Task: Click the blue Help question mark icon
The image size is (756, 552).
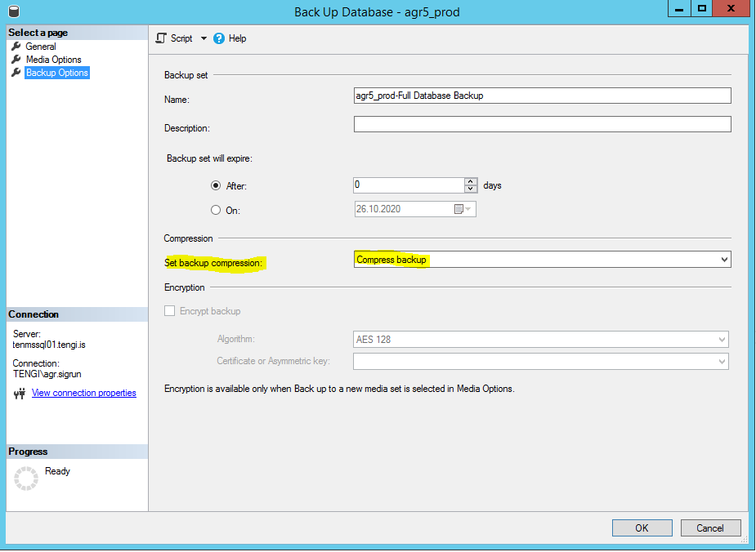Action: coord(219,38)
